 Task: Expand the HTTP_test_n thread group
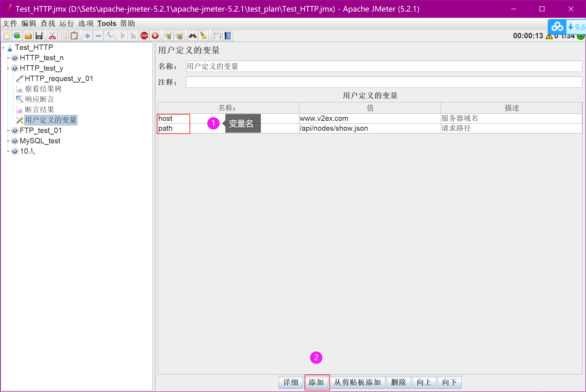tap(8, 58)
